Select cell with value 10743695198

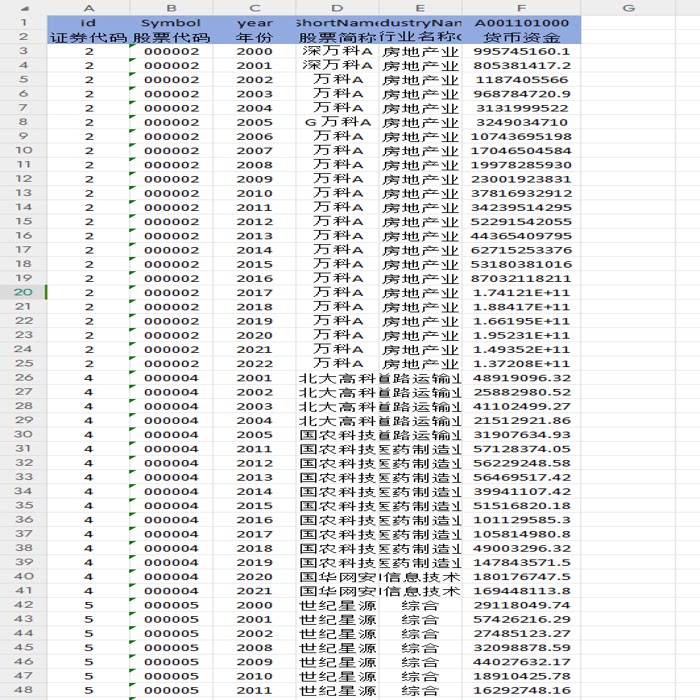point(521,136)
